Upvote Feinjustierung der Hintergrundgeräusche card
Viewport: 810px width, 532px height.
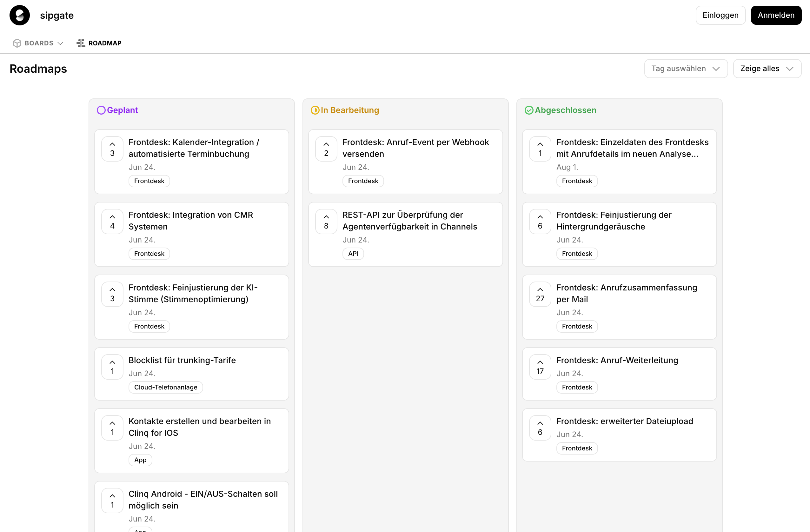pyautogui.click(x=540, y=222)
